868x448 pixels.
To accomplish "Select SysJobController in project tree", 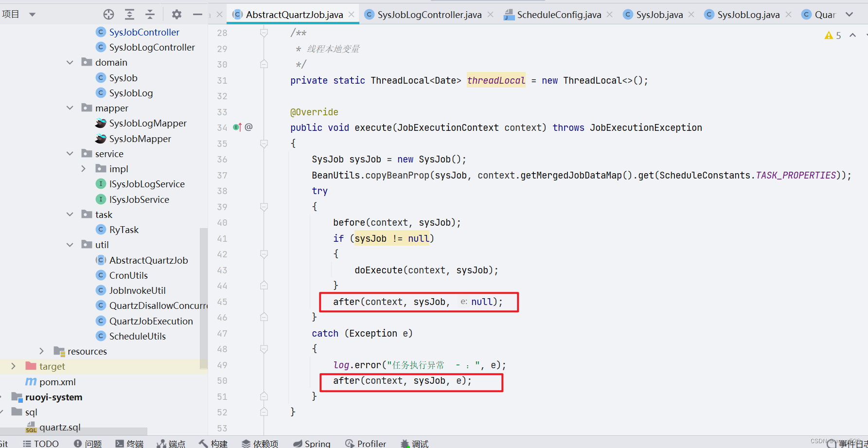I will click(x=144, y=32).
